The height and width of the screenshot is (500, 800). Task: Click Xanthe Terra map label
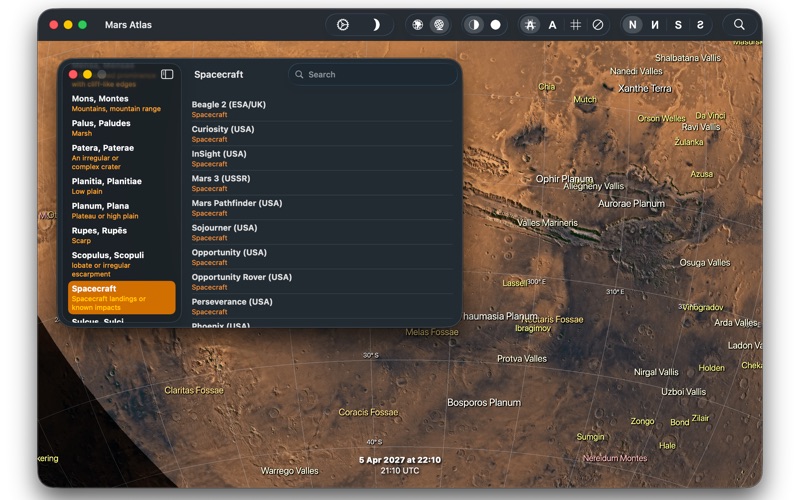[645, 88]
